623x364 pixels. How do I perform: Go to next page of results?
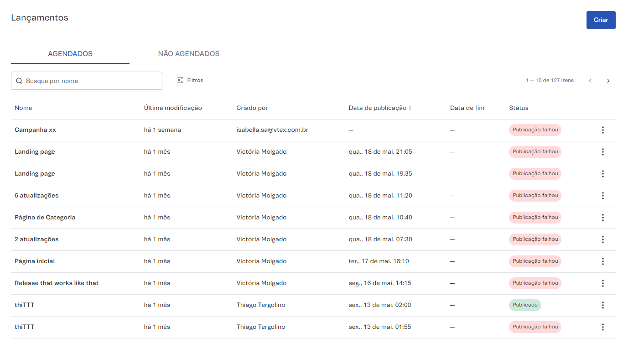click(x=608, y=81)
